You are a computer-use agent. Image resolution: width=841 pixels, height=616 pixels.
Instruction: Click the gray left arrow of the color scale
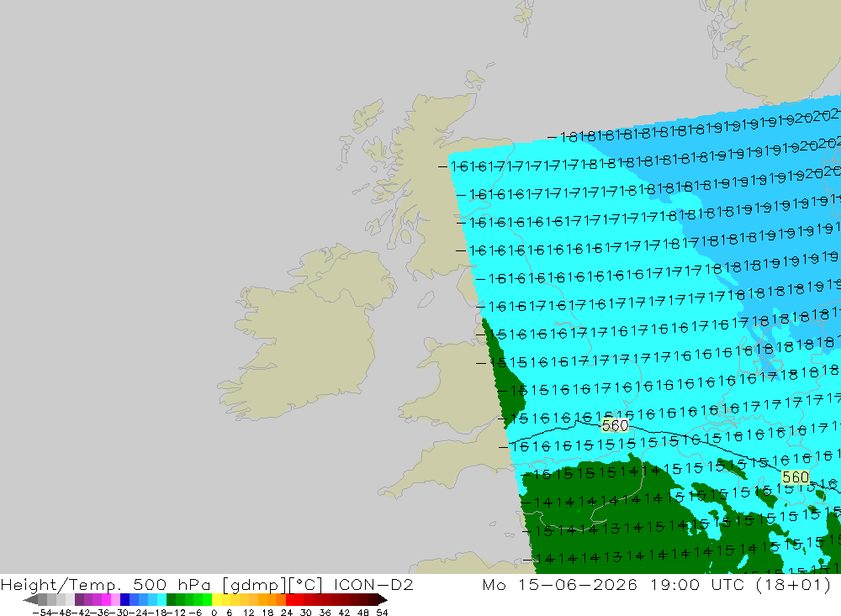tap(30, 600)
